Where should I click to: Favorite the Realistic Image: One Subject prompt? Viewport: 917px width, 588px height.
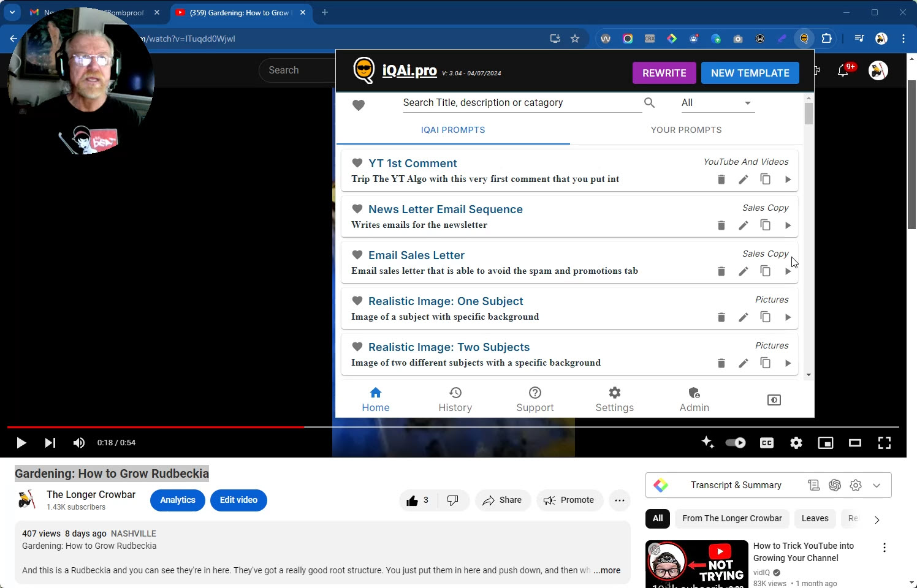click(357, 301)
